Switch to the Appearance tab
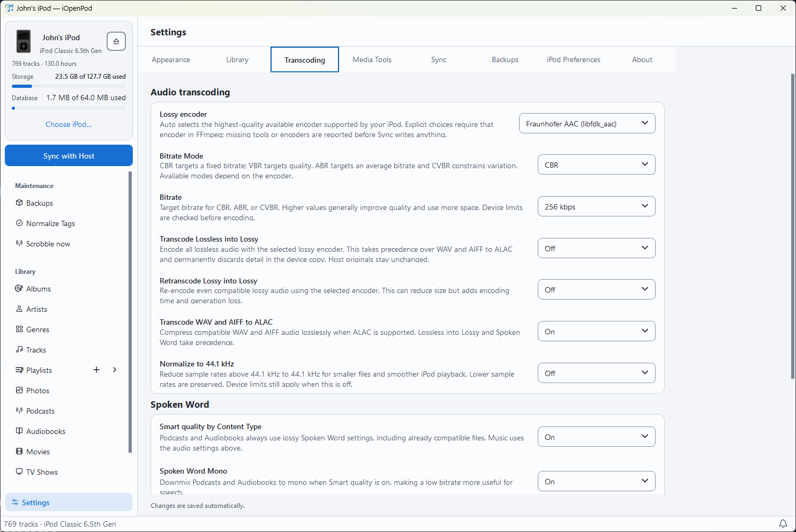Image resolution: width=796 pixels, height=532 pixels. [x=171, y=59]
